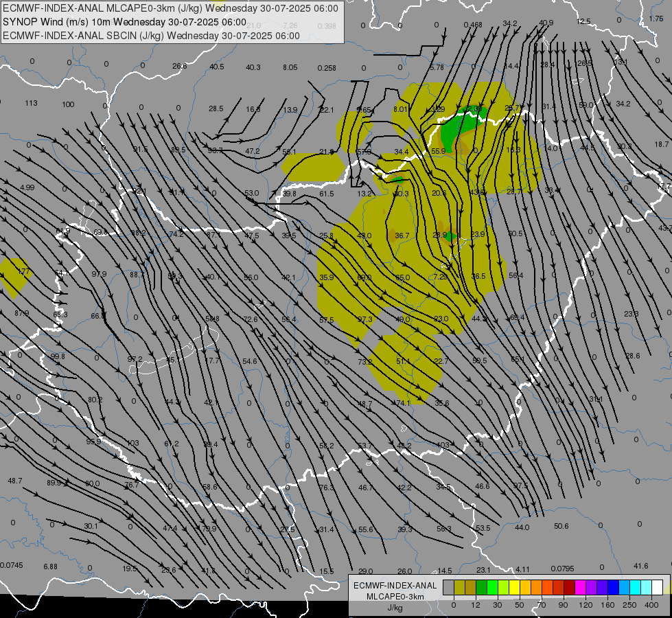Click the map value 50.6

(561, 526)
